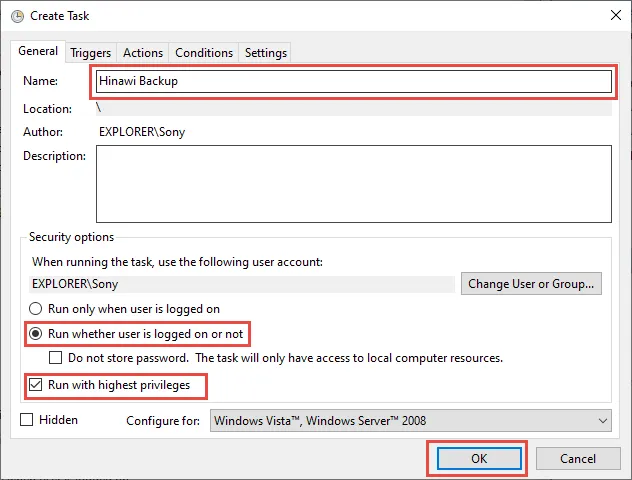Choose Run whether user is logged on or not
The image size is (632, 480).
[37, 333]
